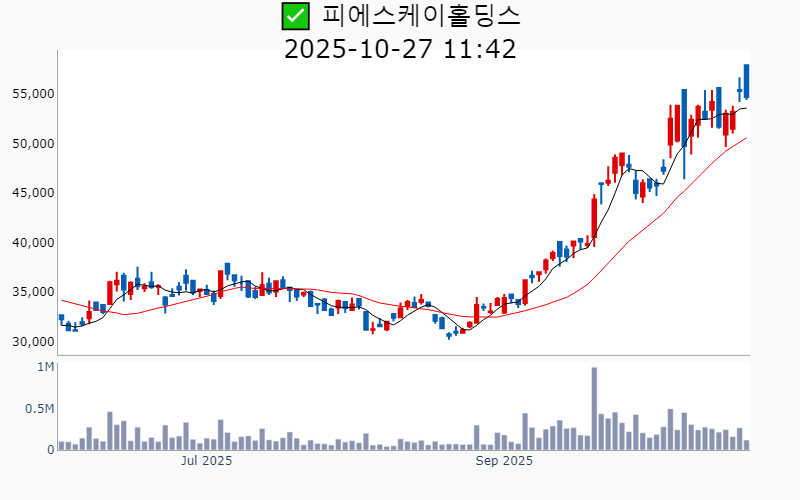Click the tallest volume bar

[x=594, y=408]
